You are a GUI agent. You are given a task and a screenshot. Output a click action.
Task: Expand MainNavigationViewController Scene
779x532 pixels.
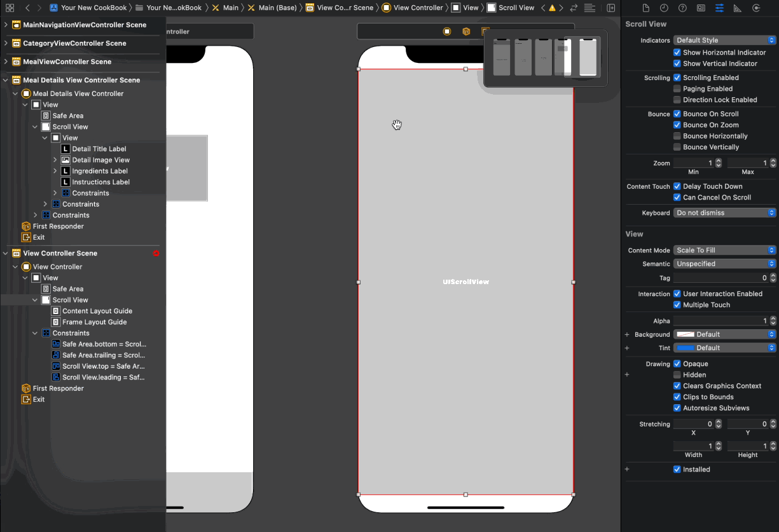click(x=6, y=25)
